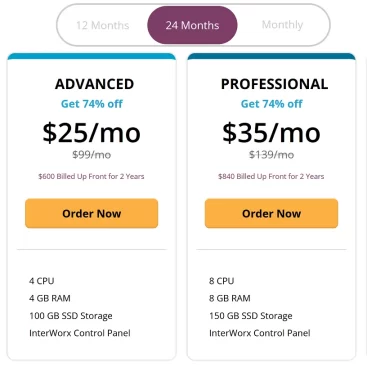Click the 150 GB SSD Storage feature

coord(251,316)
